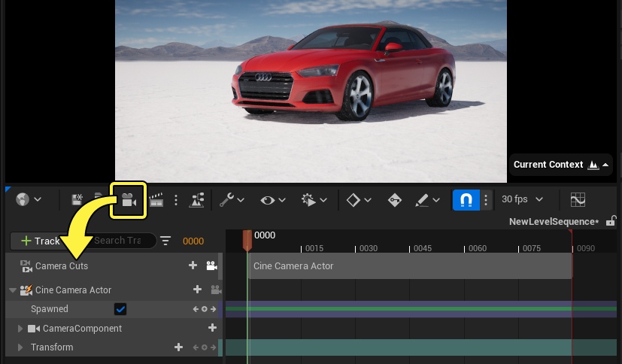Click the wrench tools icon
Image resolution: width=622 pixels, height=364 pixels.
[x=227, y=200]
